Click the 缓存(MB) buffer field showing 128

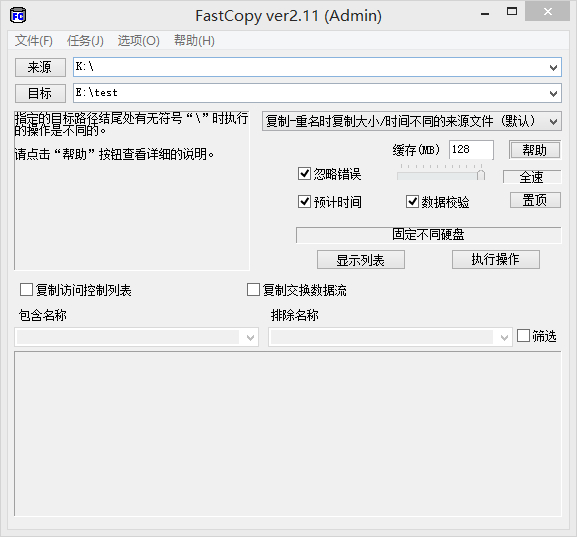click(x=471, y=149)
